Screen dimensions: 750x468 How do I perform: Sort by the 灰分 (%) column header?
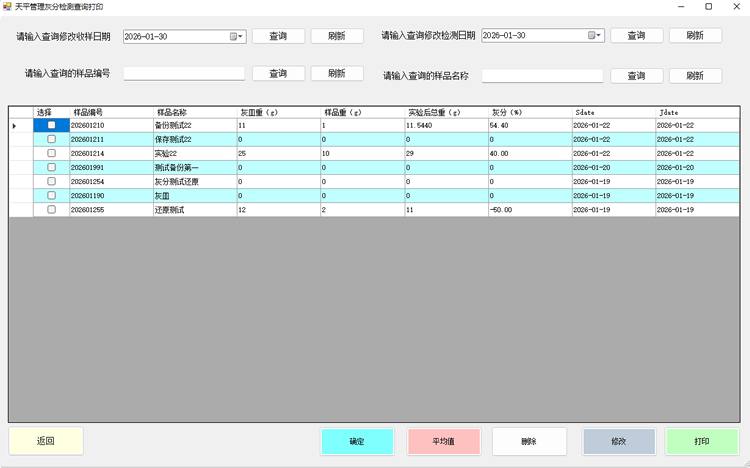pos(528,112)
